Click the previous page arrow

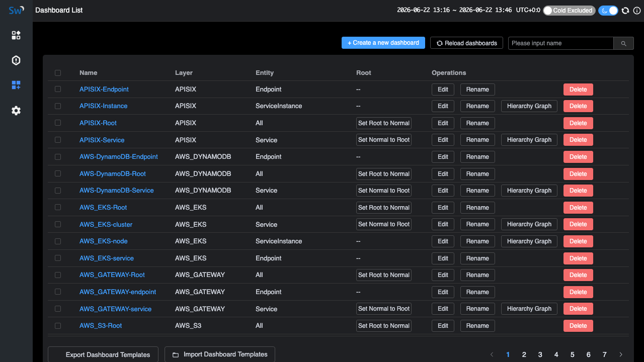[x=492, y=354]
